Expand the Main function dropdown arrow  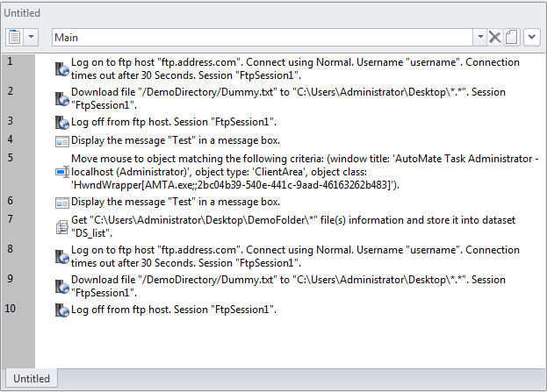[479, 37]
